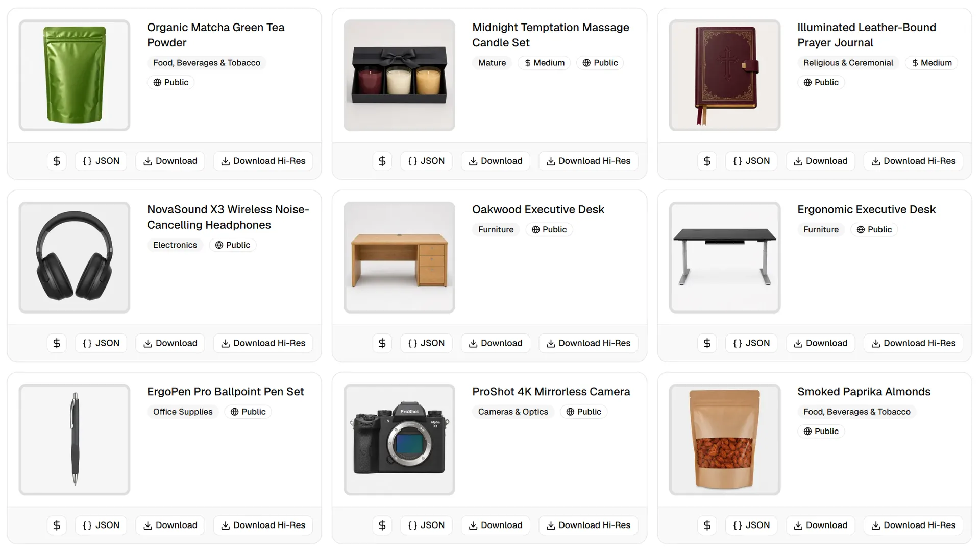980x550 pixels.
Task: Click dollar icon under Illuminated Prayer Journal card
Action: coord(707,161)
